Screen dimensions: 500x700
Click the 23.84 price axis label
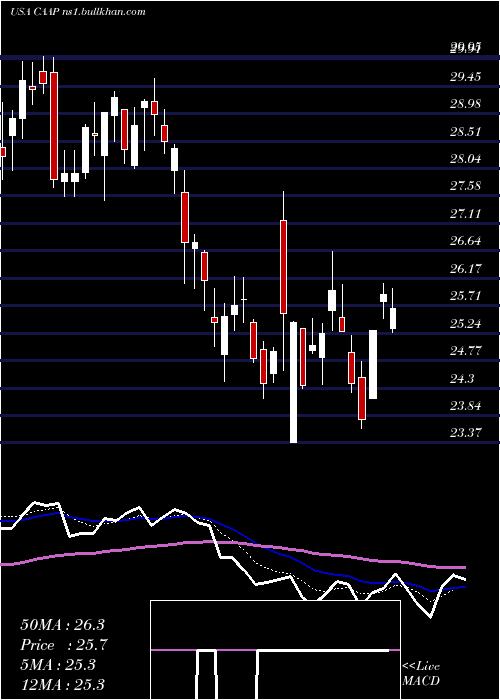click(465, 406)
